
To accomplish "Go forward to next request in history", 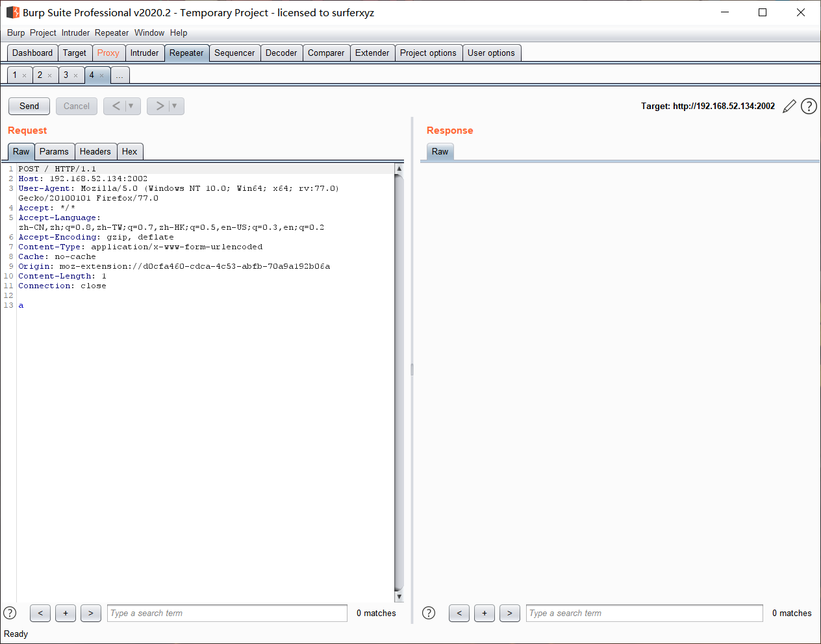I will coord(160,106).
